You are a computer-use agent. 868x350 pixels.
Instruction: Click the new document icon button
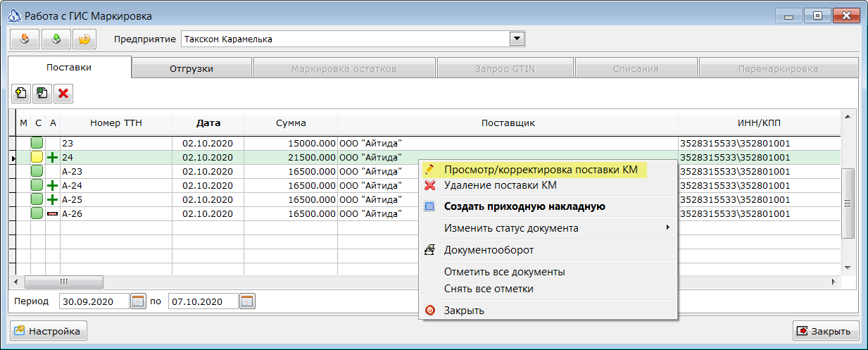click(21, 93)
